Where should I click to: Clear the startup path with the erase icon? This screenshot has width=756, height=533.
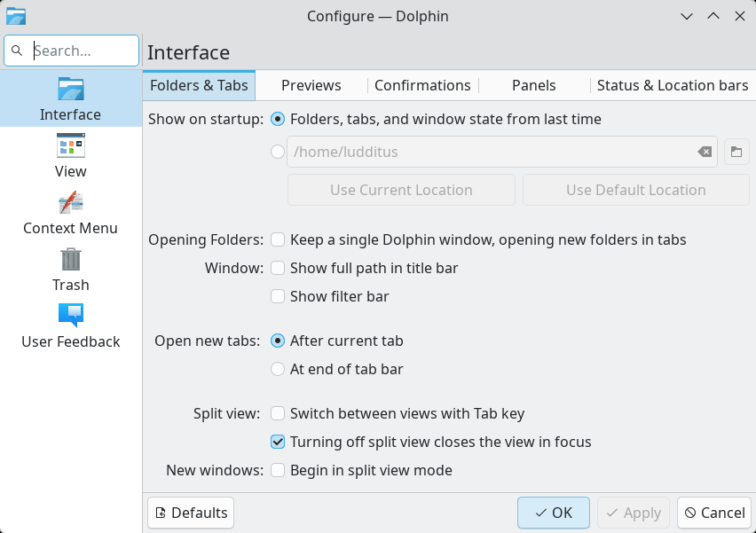tap(705, 152)
